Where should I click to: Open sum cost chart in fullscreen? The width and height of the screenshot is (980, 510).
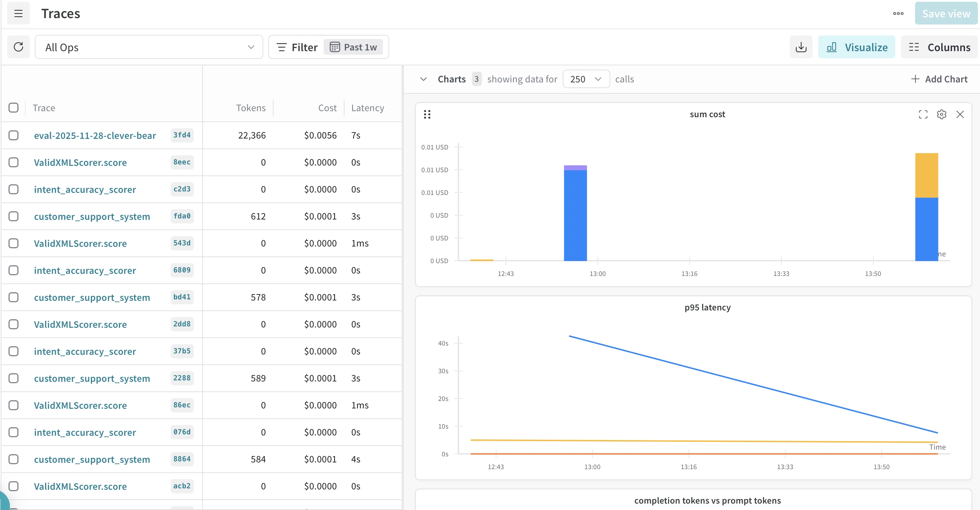[x=923, y=114]
